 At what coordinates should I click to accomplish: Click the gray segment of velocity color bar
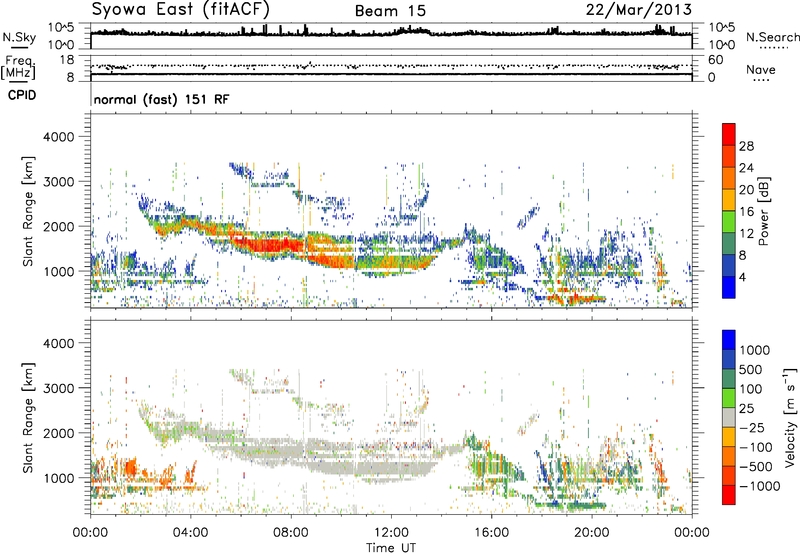pyautogui.click(x=729, y=417)
